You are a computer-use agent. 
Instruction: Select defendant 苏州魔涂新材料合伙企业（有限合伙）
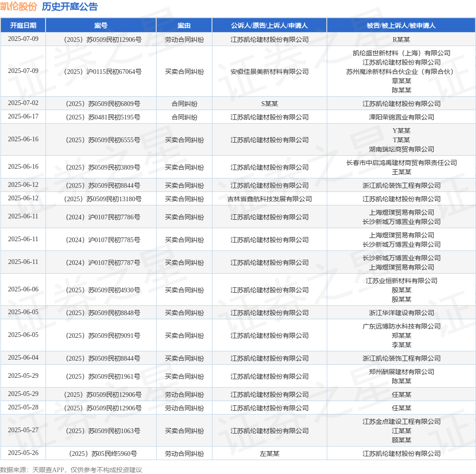[x=401, y=72]
